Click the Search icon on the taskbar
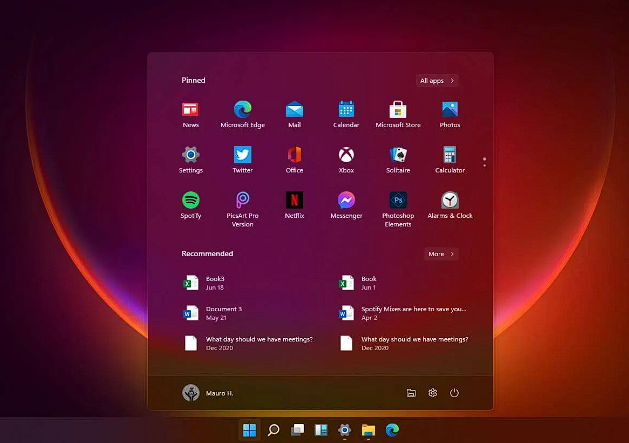This screenshot has width=629, height=443. coord(273,430)
